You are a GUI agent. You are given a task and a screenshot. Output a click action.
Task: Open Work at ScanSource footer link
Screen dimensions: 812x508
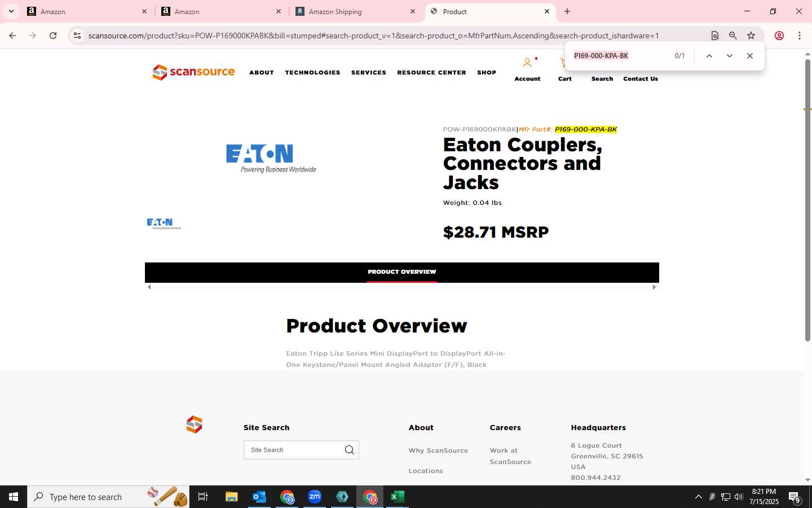click(x=510, y=456)
